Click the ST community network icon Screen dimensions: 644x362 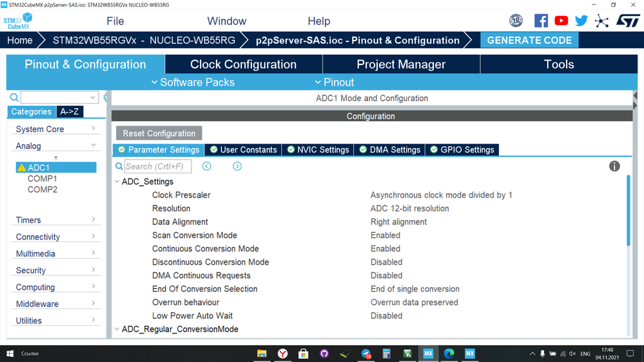coord(601,21)
